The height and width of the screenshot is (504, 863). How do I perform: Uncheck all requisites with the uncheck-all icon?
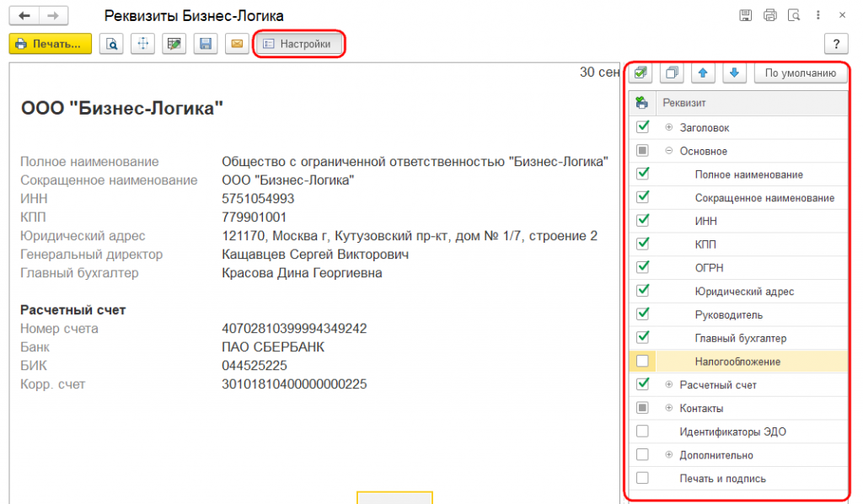[x=672, y=72]
